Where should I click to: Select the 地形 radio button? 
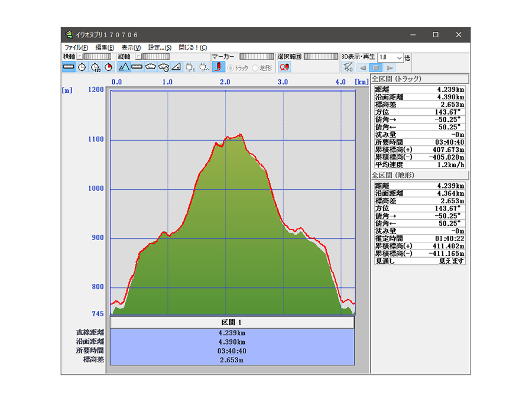pyautogui.click(x=255, y=68)
